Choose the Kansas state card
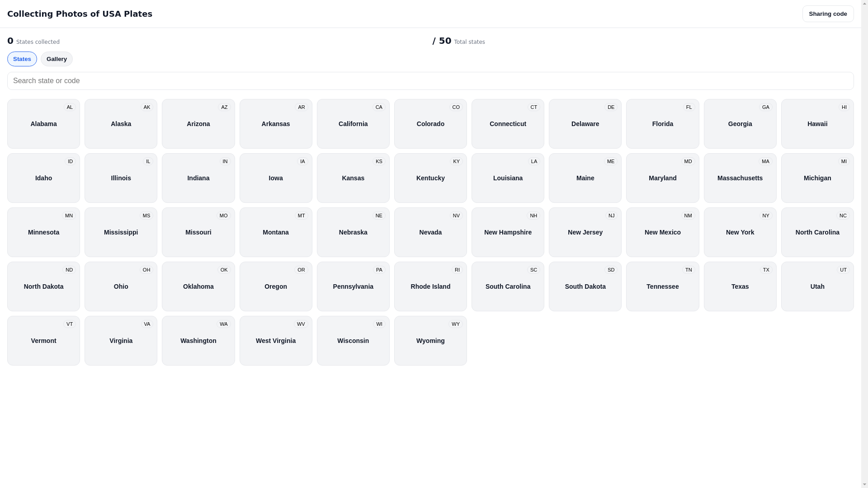The width and height of the screenshot is (868, 488). pos(353,178)
